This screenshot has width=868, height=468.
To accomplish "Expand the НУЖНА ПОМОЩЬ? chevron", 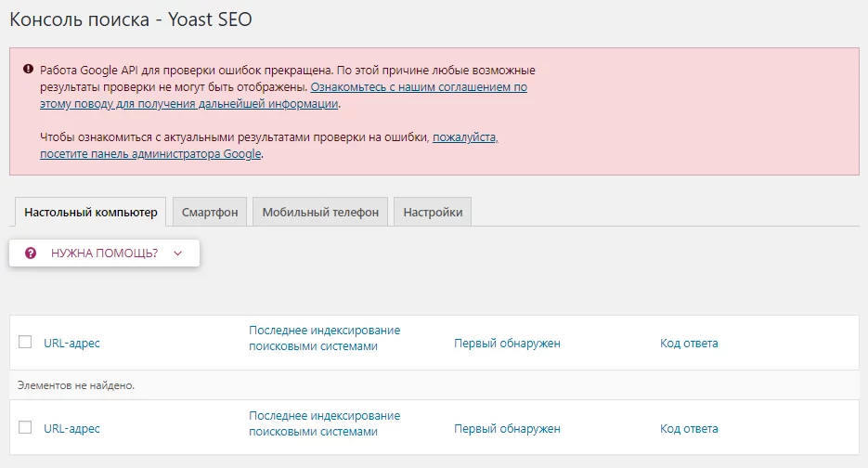I will click(177, 253).
